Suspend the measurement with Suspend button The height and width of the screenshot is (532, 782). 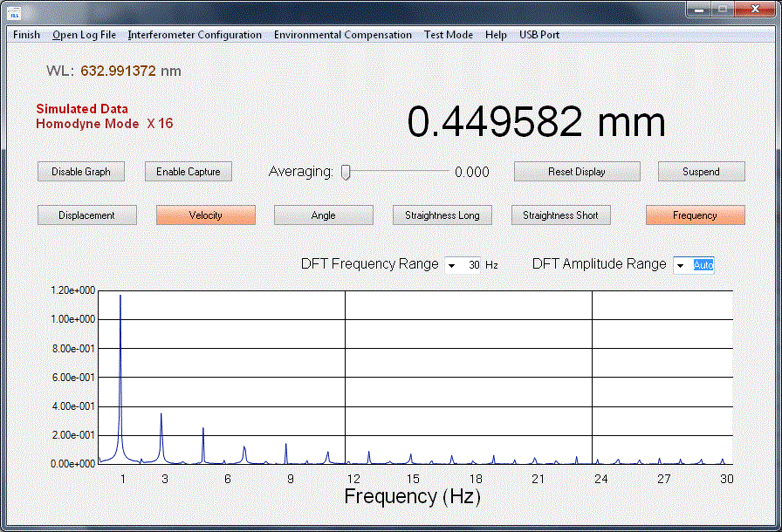(x=701, y=172)
